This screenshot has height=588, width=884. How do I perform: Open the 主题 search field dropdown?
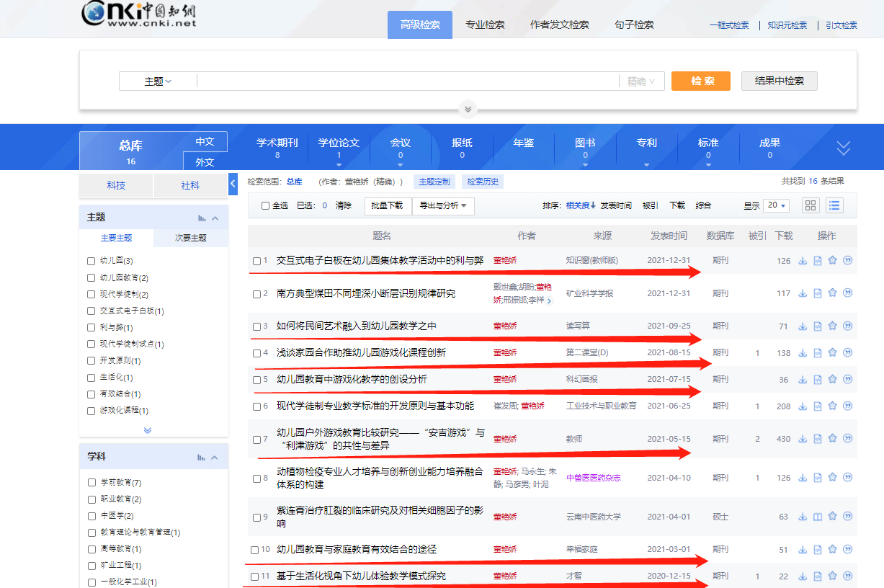158,81
